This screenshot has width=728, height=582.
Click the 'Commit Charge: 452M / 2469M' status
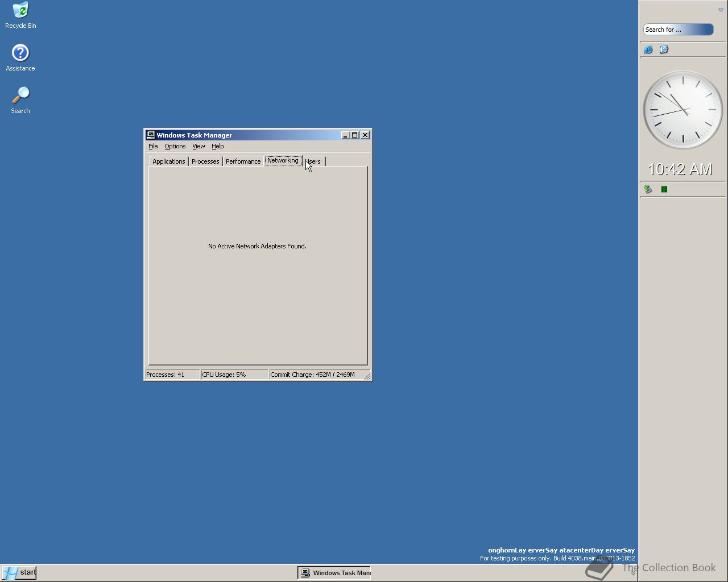(x=316, y=375)
